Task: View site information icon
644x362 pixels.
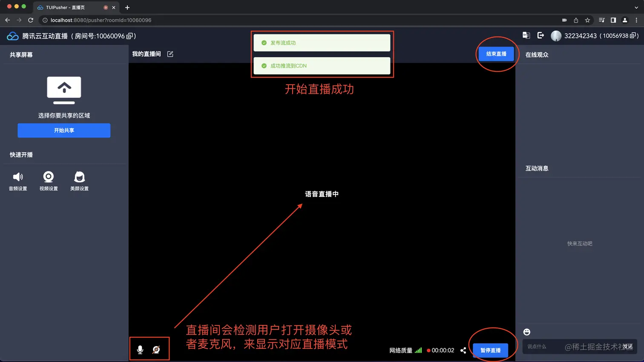Action: (45, 20)
